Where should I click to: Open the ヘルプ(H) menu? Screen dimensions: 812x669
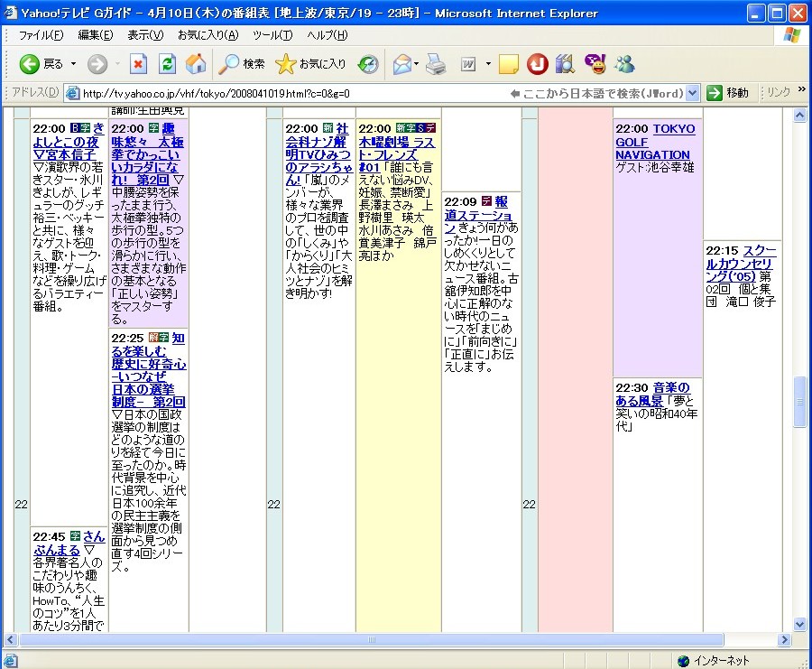(x=328, y=35)
